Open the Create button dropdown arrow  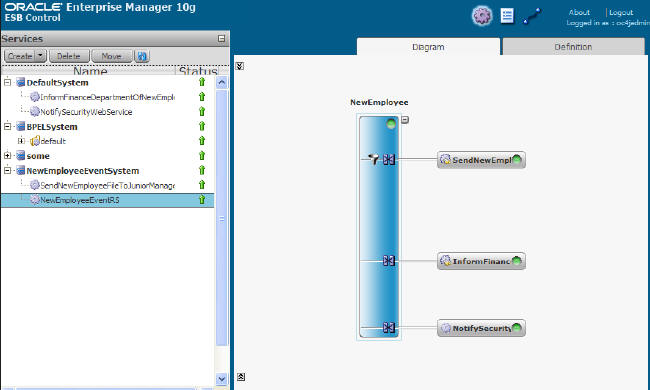click(41, 56)
